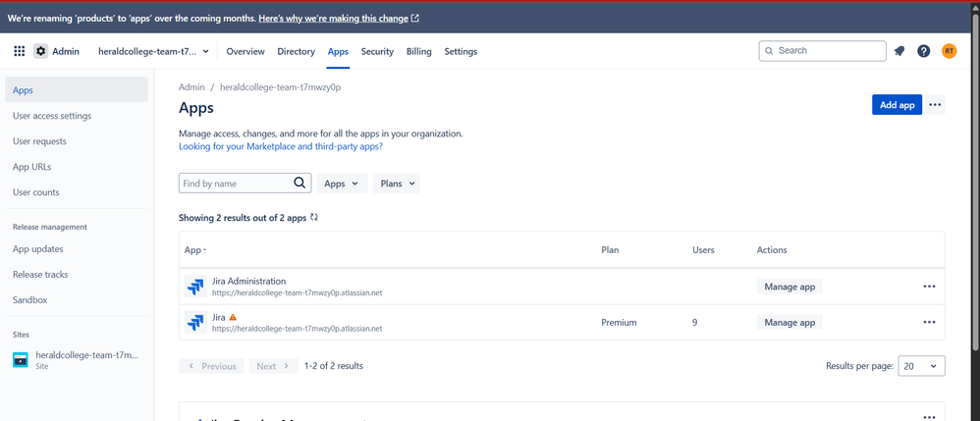980x421 pixels.
Task: Open the Apps filter dropdown
Action: coord(342,184)
